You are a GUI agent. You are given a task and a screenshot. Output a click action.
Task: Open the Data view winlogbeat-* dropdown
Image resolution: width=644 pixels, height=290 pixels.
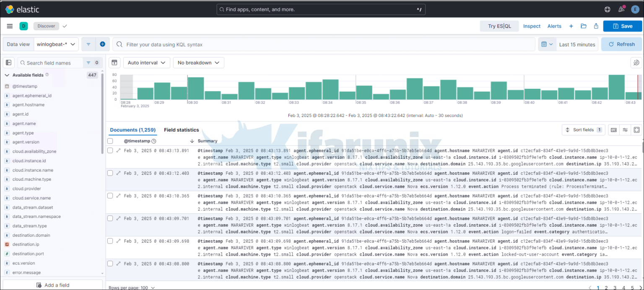pyautogui.click(x=56, y=44)
